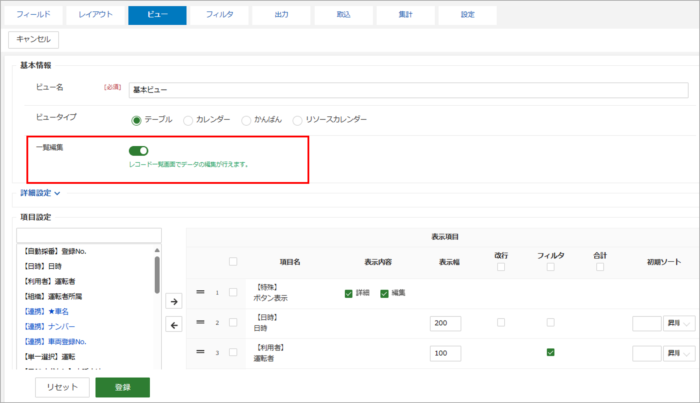Open sort order dropdown for 運転者 row
The height and width of the screenshot is (403, 700).
click(679, 353)
